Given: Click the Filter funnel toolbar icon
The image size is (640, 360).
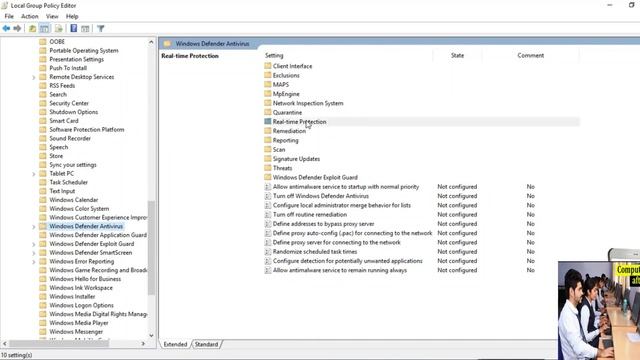Looking at the screenshot, I should [x=100, y=28].
